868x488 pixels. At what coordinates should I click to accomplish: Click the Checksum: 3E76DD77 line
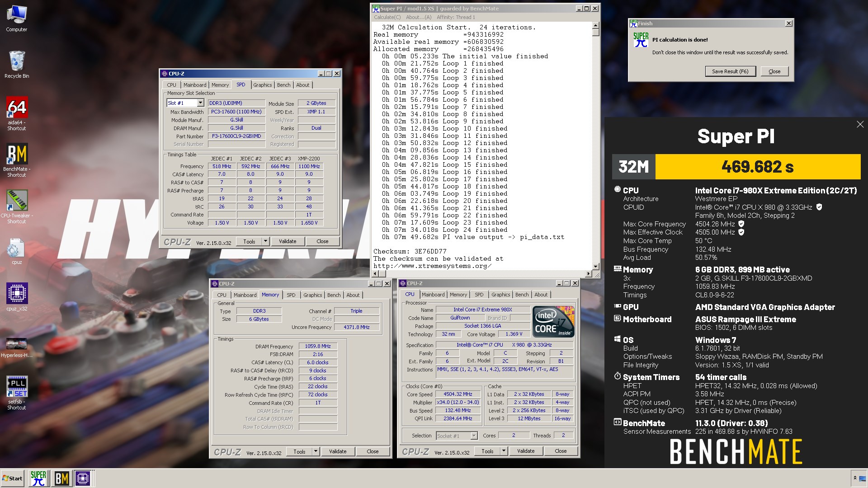(410, 251)
